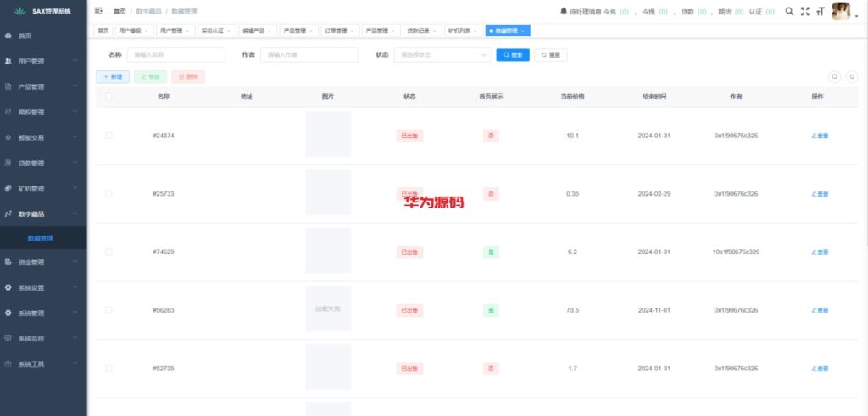Screen dimensions: 868x416
Task: Expand 系统管理 in the sidebar
Action: pos(43,313)
